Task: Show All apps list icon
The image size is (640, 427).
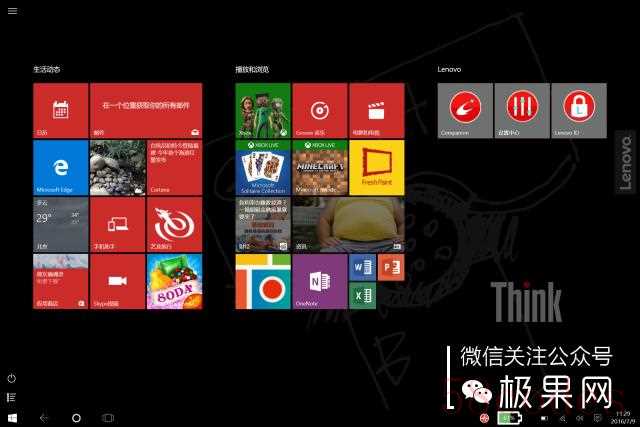Action: pyautogui.click(x=11, y=397)
